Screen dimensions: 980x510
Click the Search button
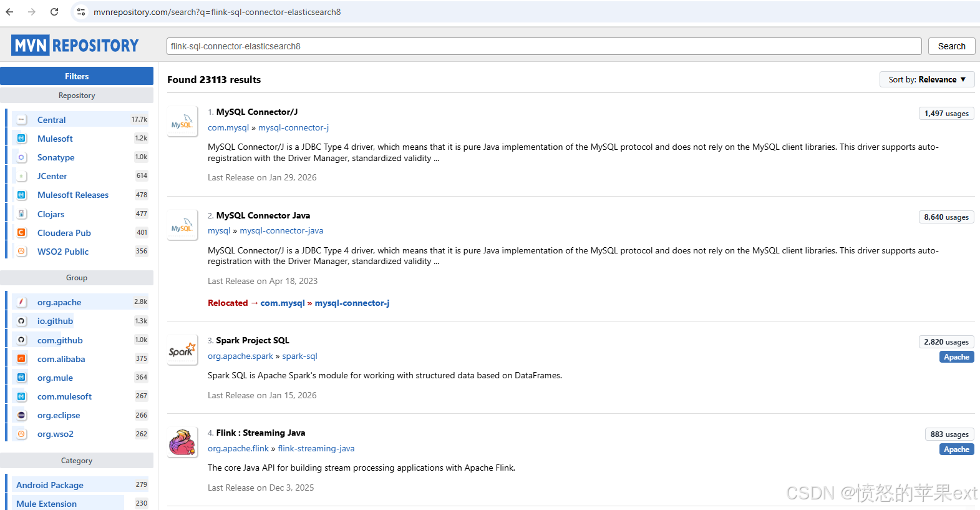coord(951,46)
